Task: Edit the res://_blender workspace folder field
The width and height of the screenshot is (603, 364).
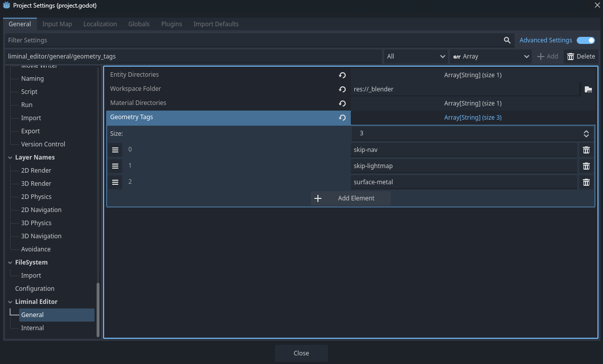Action: 465,89
